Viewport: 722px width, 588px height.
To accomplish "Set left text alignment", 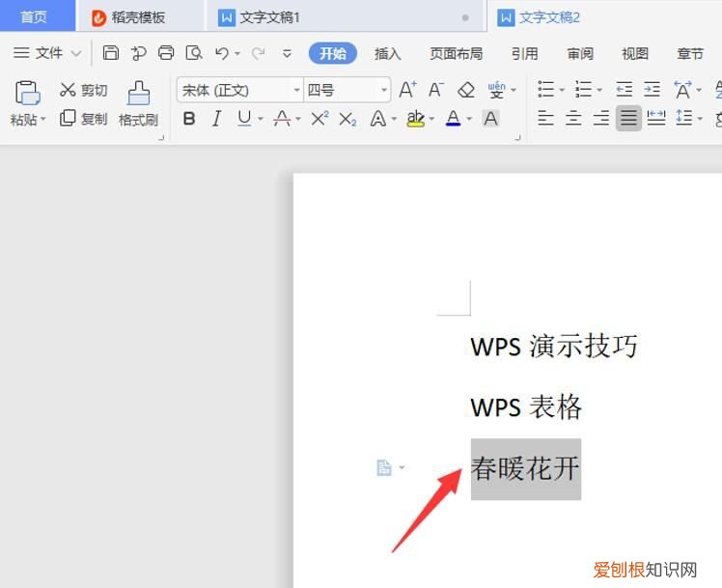I will tap(546, 119).
